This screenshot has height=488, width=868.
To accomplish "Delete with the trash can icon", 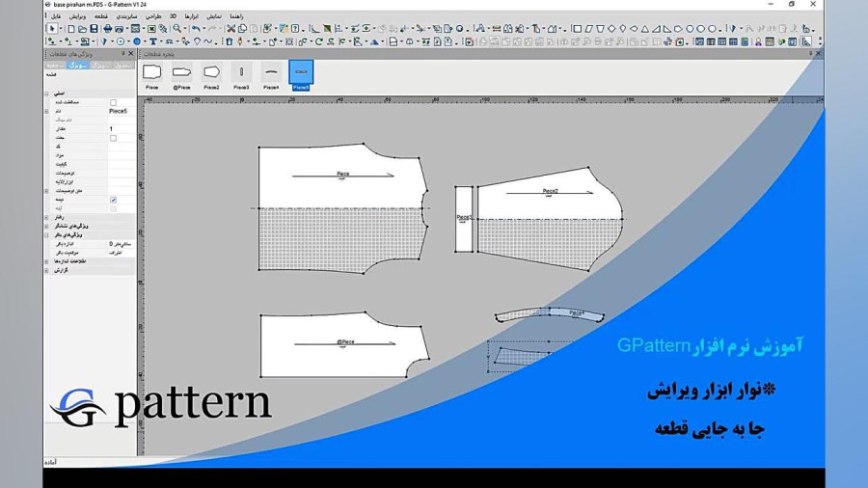I will [x=230, y=41].
